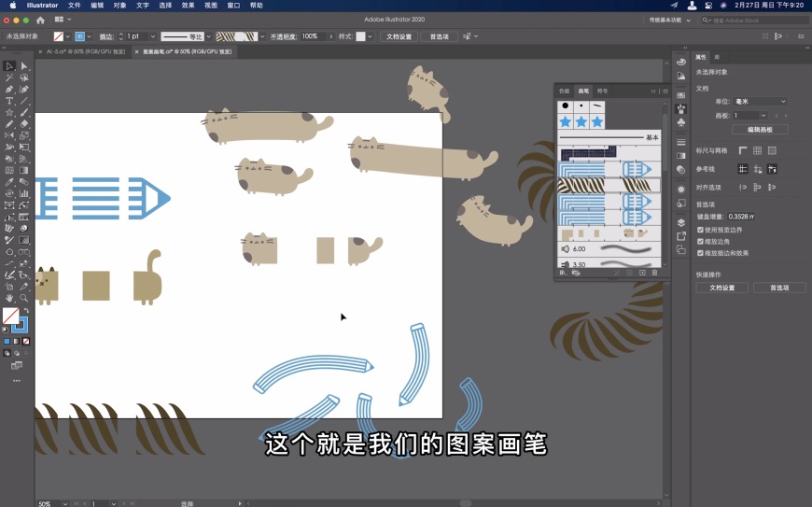Click the 编辑画板 button
This screenshot has width=812, height=507.
point(760,130)
